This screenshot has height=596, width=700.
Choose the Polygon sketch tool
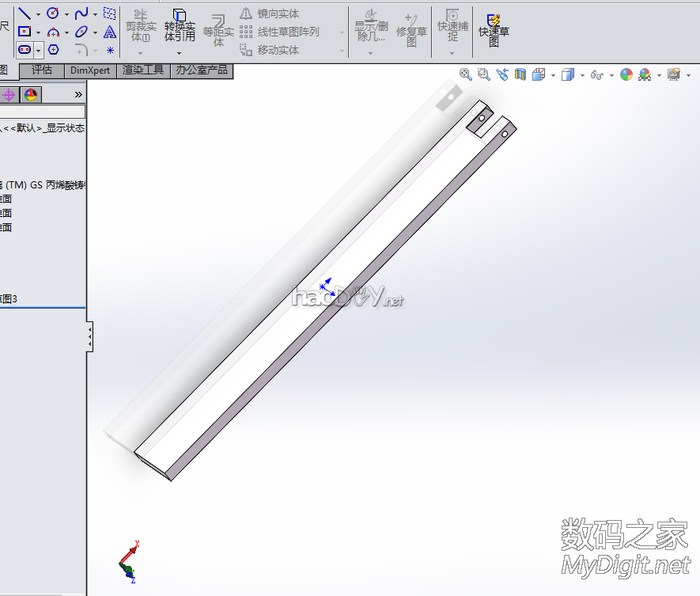(53, 49)
